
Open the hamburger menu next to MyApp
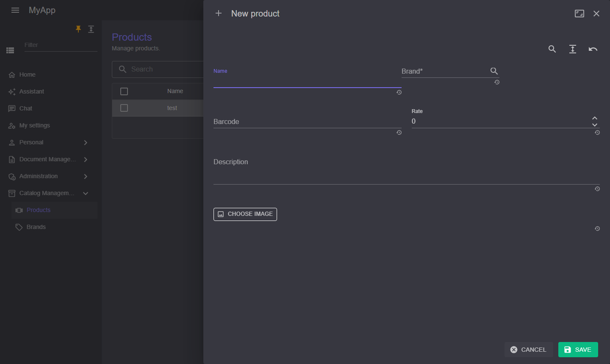[x=15, y=10]
